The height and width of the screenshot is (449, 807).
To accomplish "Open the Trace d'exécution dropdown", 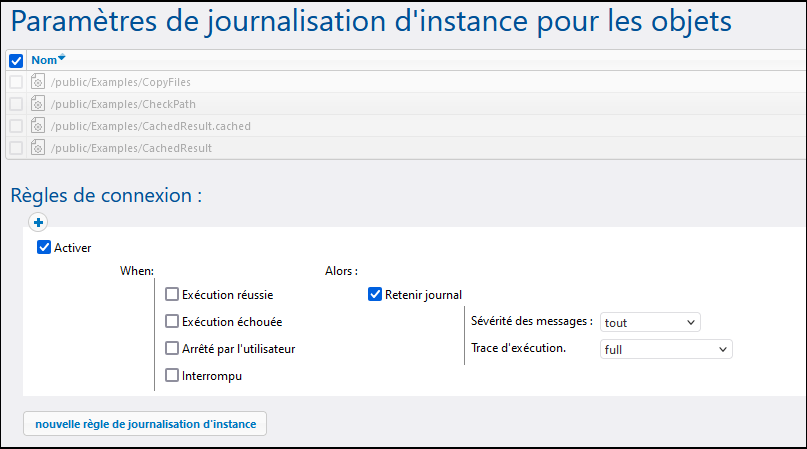I will pyautogui.click(x=666, y=349).
